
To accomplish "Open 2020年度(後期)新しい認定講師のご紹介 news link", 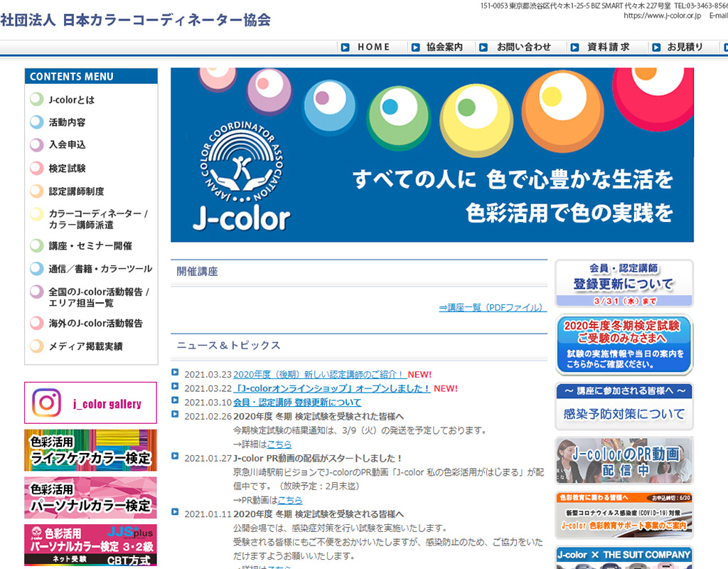I will tap(320, 374).
